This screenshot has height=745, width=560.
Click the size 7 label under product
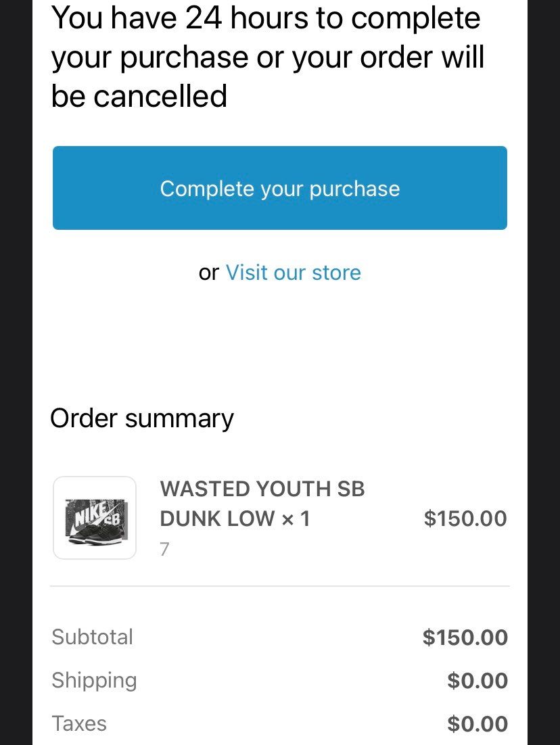click(x=164, y=549)
